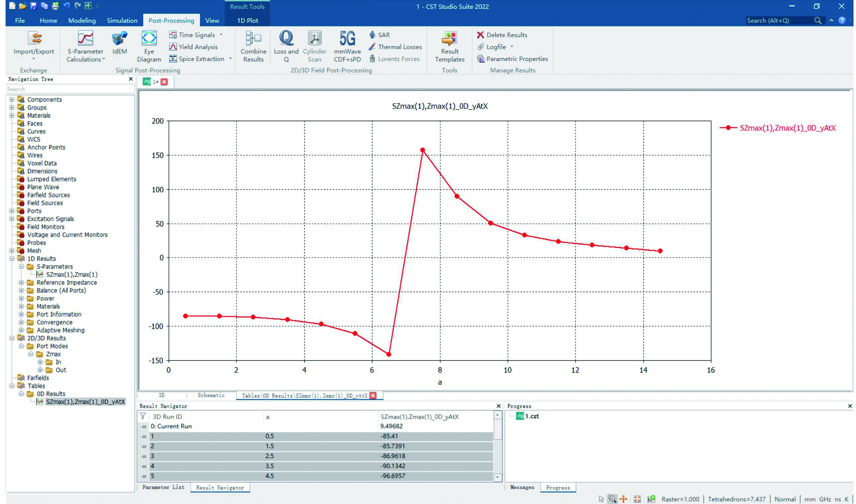This screenshot has height=504, width=856.
Task: Open Result Templates
Action: (449, 47)
